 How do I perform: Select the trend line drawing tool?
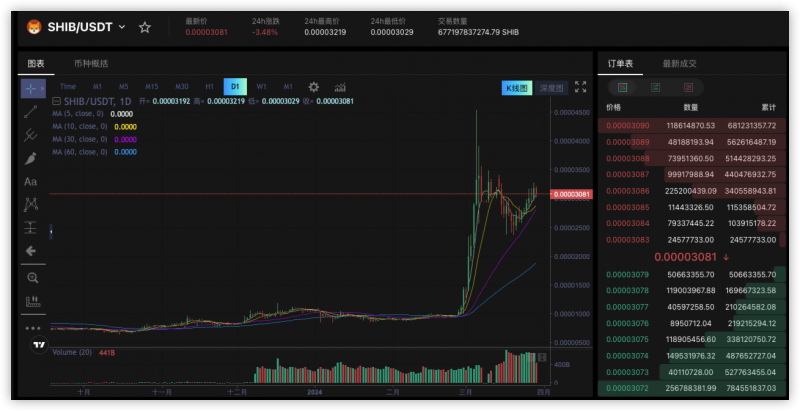point(31,112)
